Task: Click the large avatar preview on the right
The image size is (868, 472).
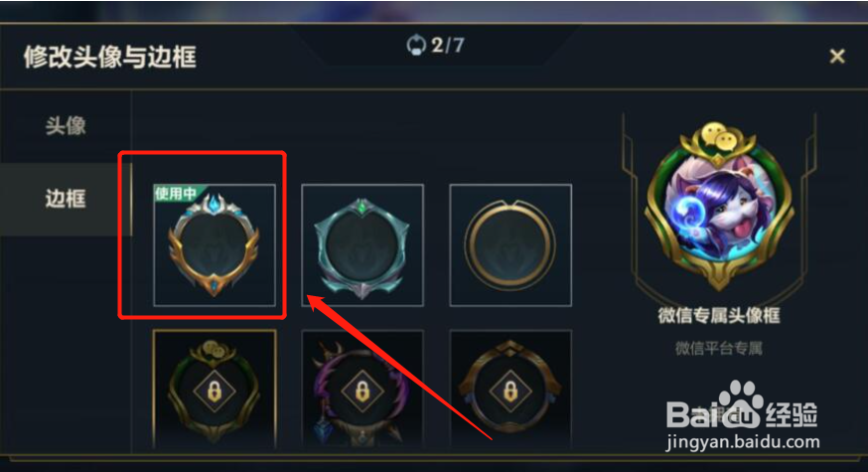Action: tap(719, 205)
